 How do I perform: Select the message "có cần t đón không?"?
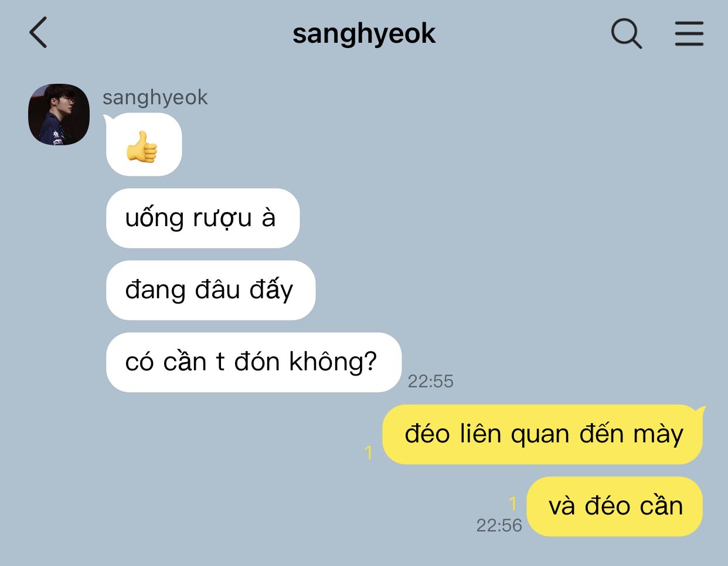point(253,362)
